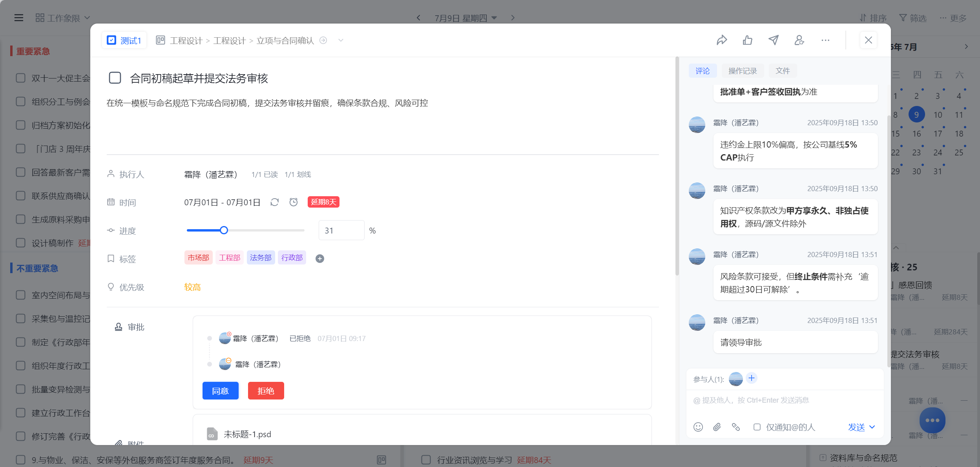Viewport: 980px width, 467px height.
Task: Click the 立项与合同确认 breadcrumb
Action: pyautogui.click(x=285, y=40)
